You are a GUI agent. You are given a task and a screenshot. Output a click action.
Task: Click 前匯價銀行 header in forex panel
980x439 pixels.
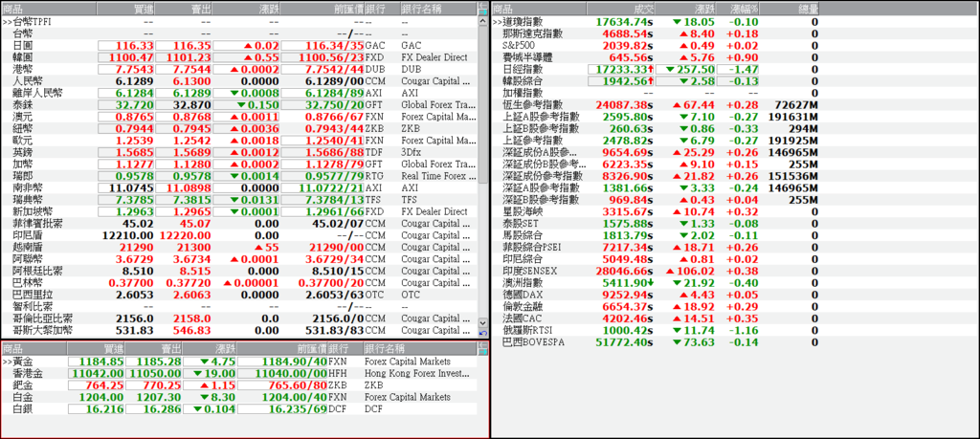[340, 9]
